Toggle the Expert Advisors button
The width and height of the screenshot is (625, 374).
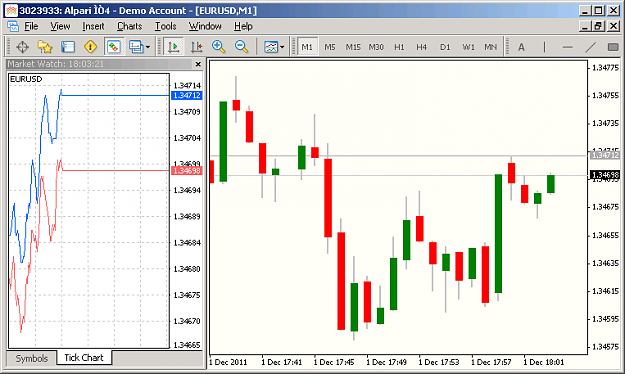[x=114, y=47]
